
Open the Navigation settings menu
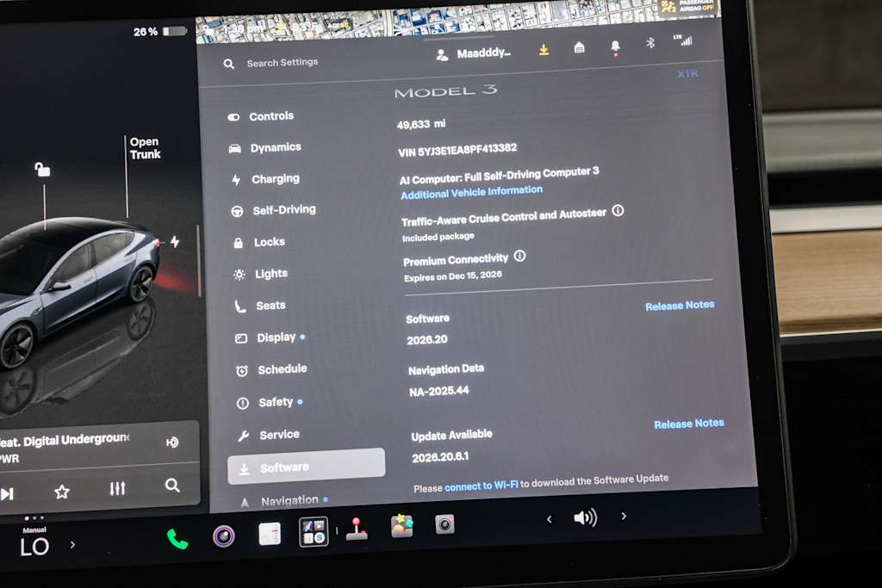click(284, 501)
